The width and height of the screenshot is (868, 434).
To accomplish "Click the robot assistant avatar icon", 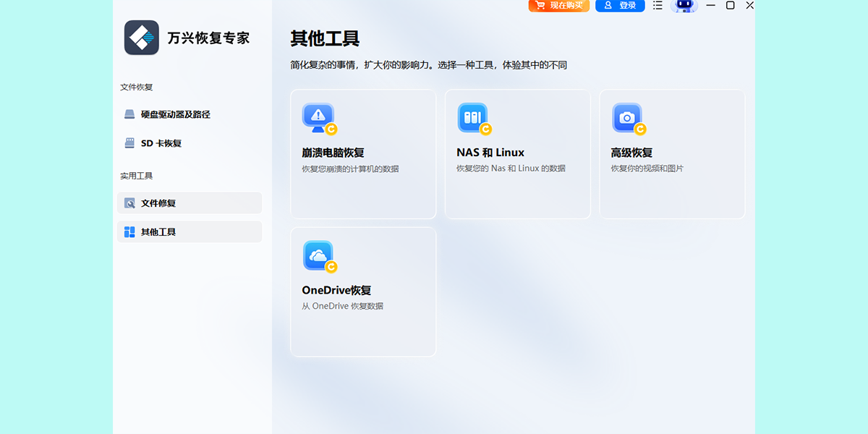I will tap(684, 6).
